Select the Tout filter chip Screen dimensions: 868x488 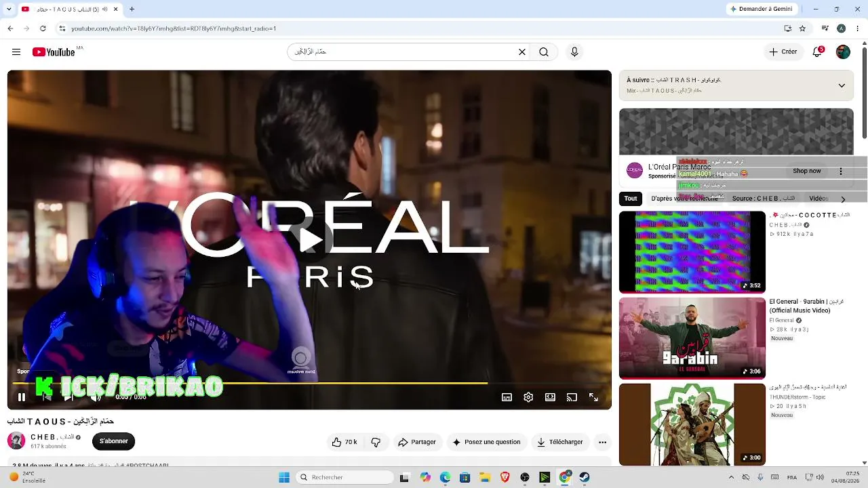[x=631, y=199]
